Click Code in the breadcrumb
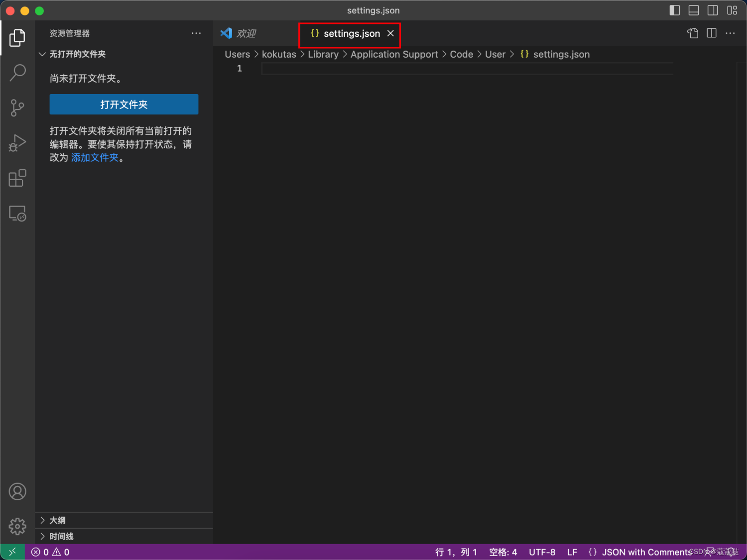Viewport: 747px width, 560px height. tap(462, 54)
